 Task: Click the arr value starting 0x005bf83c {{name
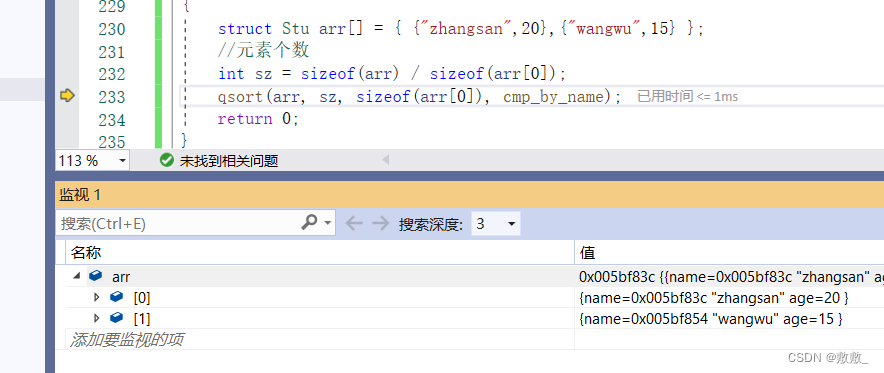(x=731, y=277)
